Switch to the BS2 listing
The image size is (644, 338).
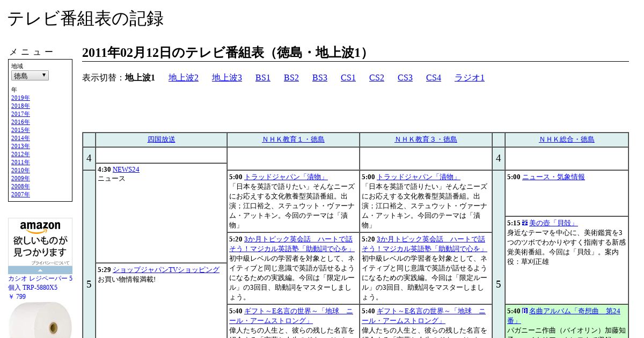[x=291, y=78]
